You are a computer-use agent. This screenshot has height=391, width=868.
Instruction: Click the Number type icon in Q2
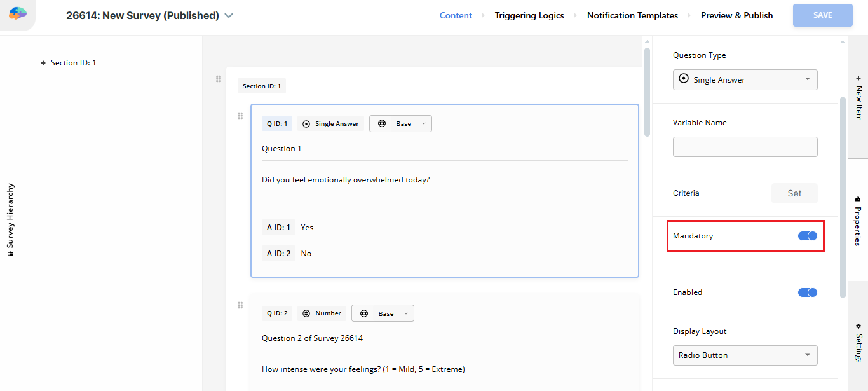coord(306,313)
